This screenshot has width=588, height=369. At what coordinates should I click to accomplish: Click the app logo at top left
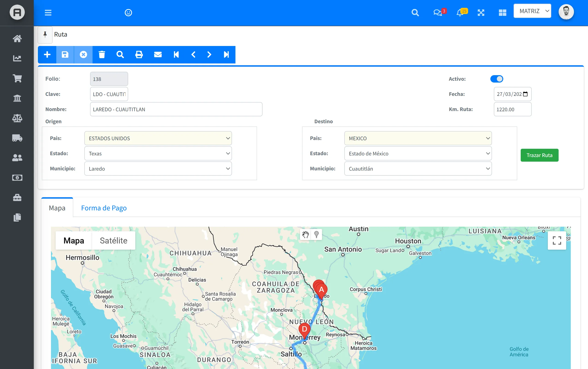pos(17,12)
